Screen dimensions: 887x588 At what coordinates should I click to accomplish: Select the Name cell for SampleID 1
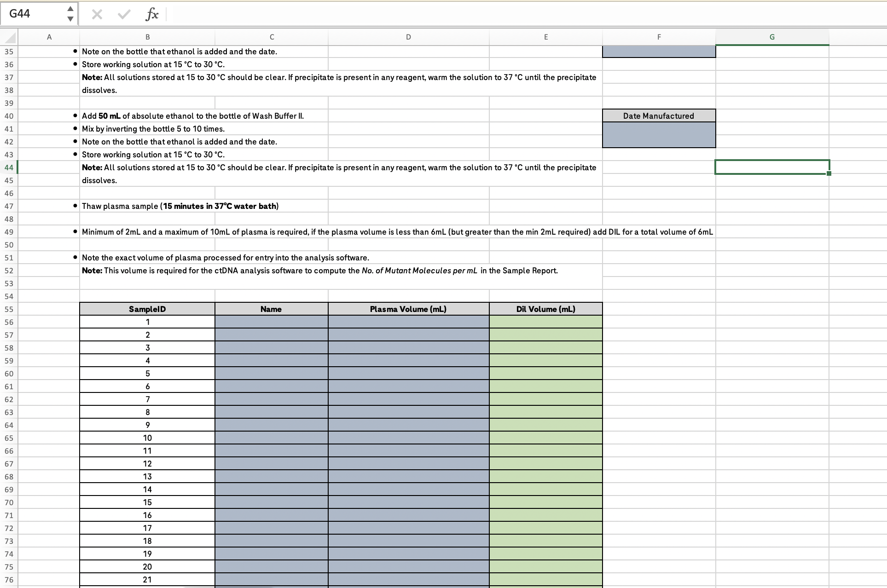pos(271,322)
